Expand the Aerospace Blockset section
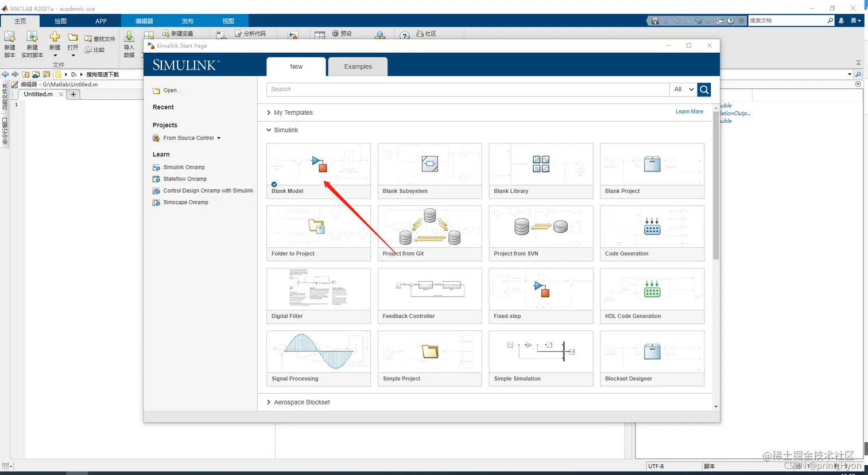 299,402
